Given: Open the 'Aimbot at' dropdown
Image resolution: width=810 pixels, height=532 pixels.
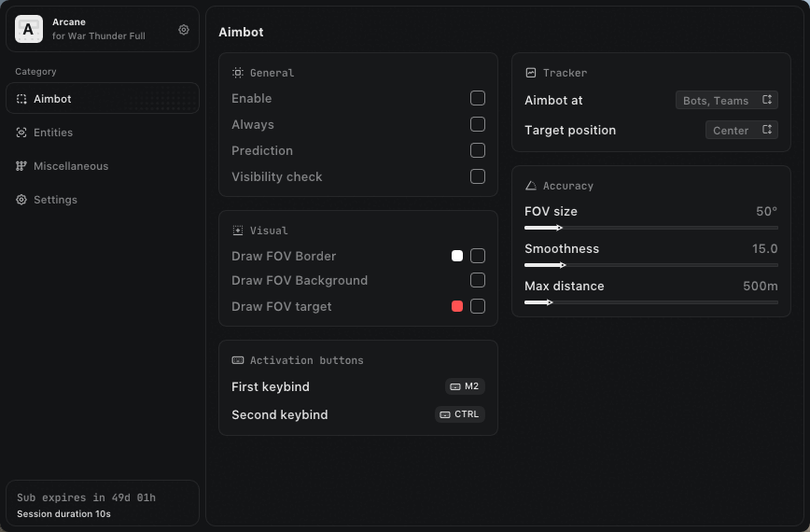Looking at the screenshot, I should point(726,101).
